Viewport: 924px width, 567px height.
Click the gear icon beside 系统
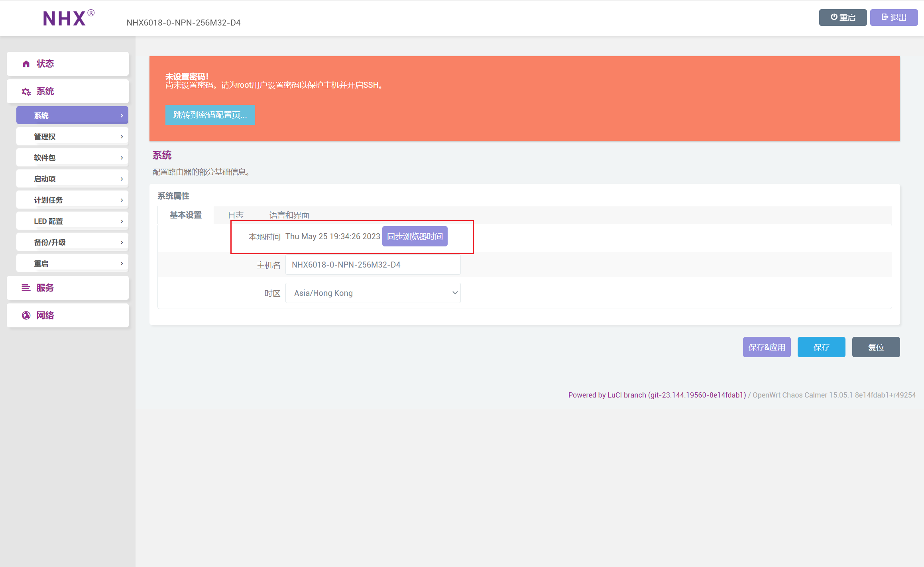tap(26, 92)
